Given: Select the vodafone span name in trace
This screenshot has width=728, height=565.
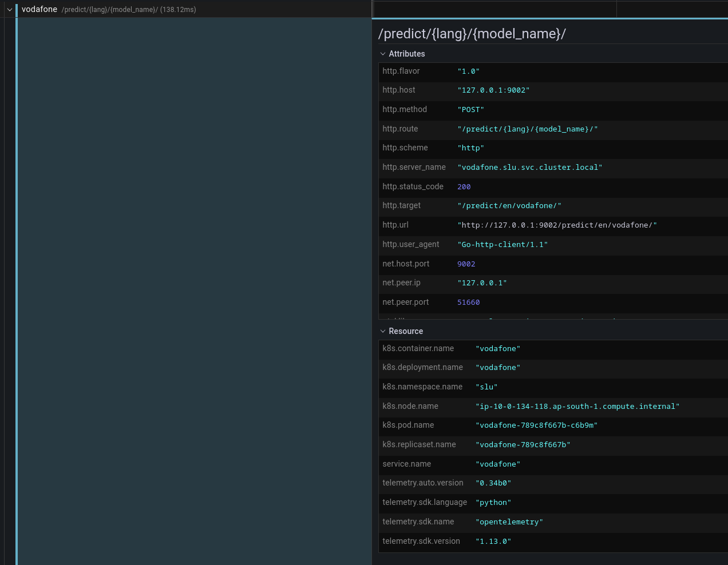Looking at the screenshot, I should (39, 9).
